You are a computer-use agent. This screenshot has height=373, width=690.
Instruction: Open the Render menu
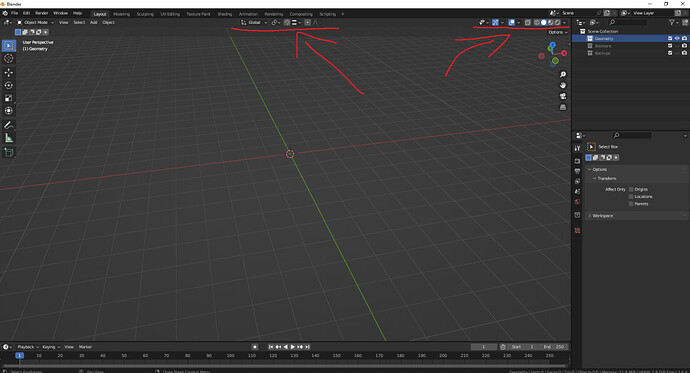[x=42, y=13]
